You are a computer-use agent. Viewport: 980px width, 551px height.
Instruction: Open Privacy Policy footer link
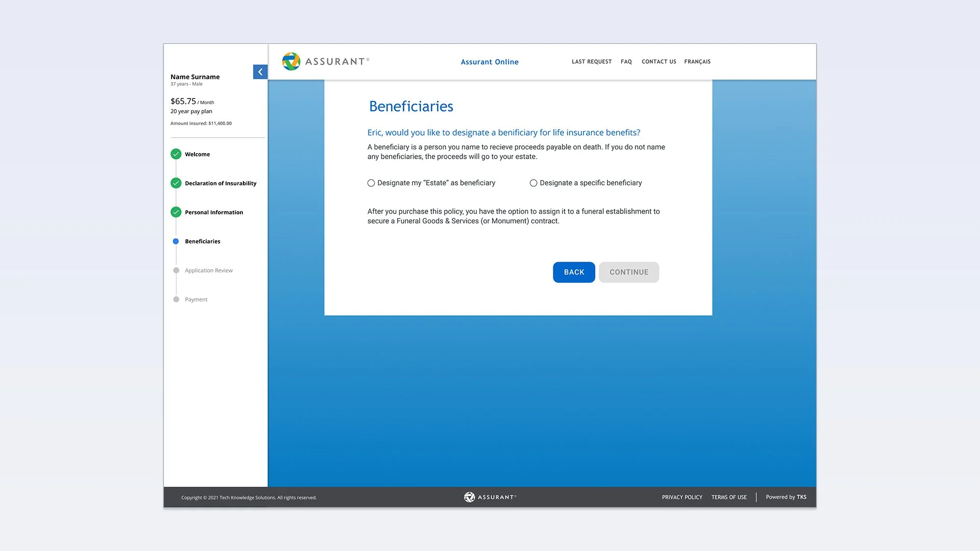pos(682,497)
